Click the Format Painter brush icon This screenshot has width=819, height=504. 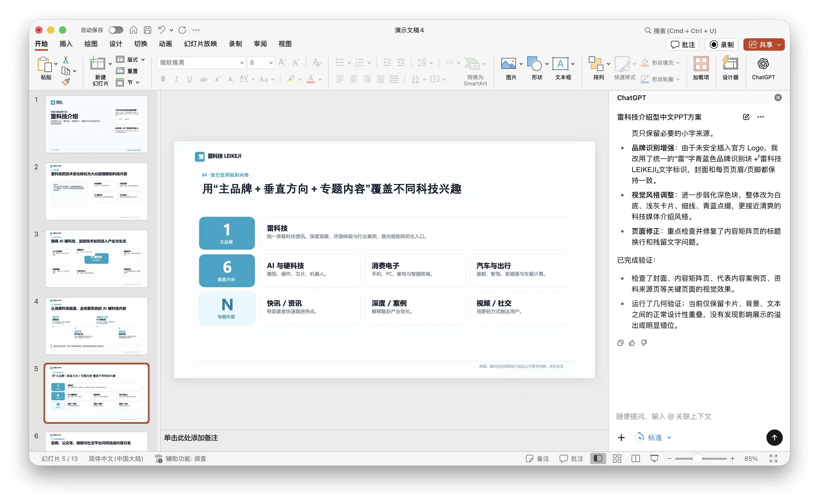tap(66, 82)
